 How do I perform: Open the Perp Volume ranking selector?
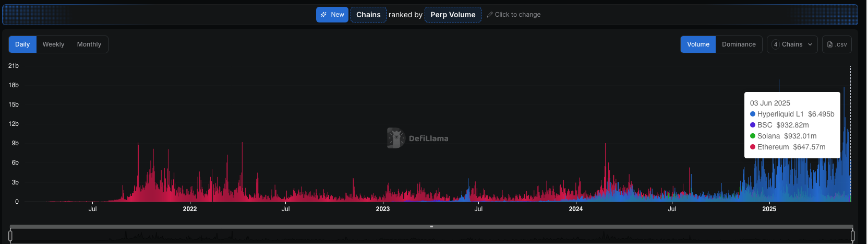pos(453,15)
